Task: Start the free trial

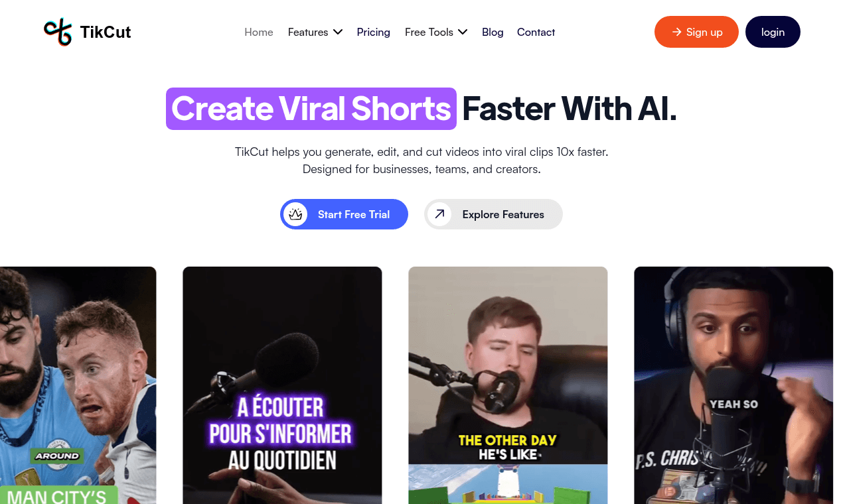Action: [x=344, y=214]
